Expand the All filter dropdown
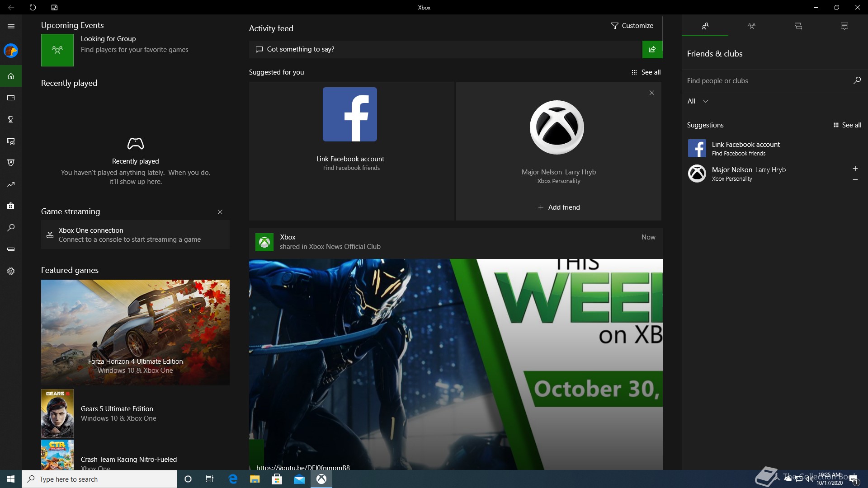The image size is (868, 488). 698,101
